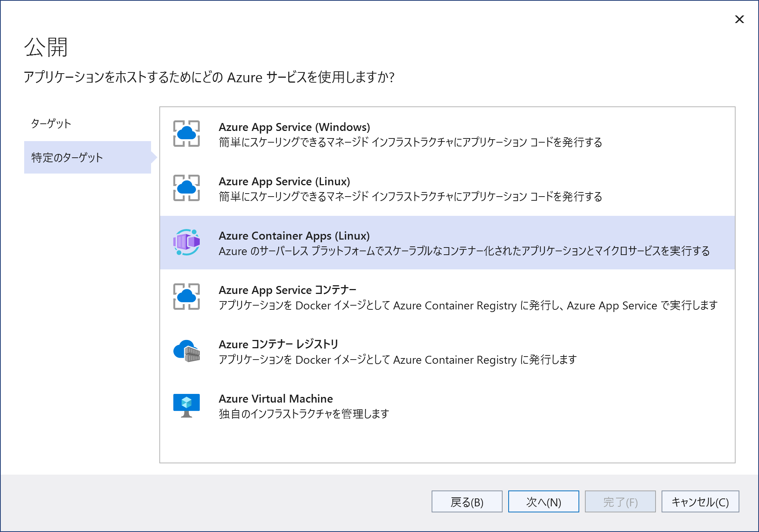759x532 pixels.
Task: Select the 特定のターゲット step
Action: (88, 157)
